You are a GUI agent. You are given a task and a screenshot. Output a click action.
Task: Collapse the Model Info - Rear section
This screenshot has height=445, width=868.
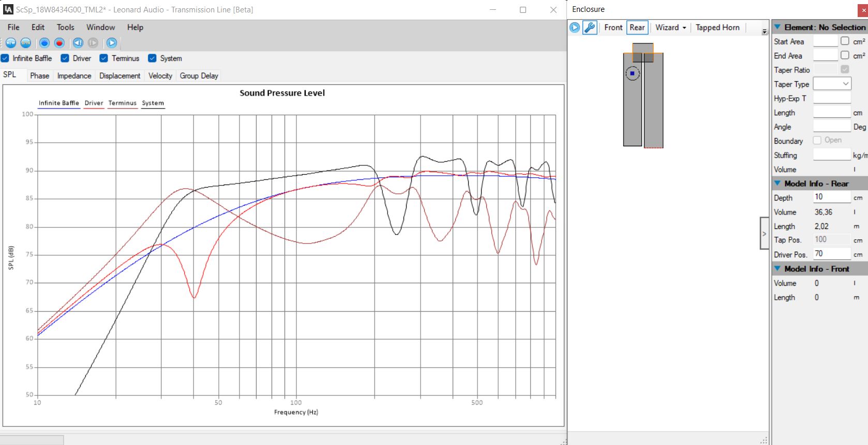777,183
